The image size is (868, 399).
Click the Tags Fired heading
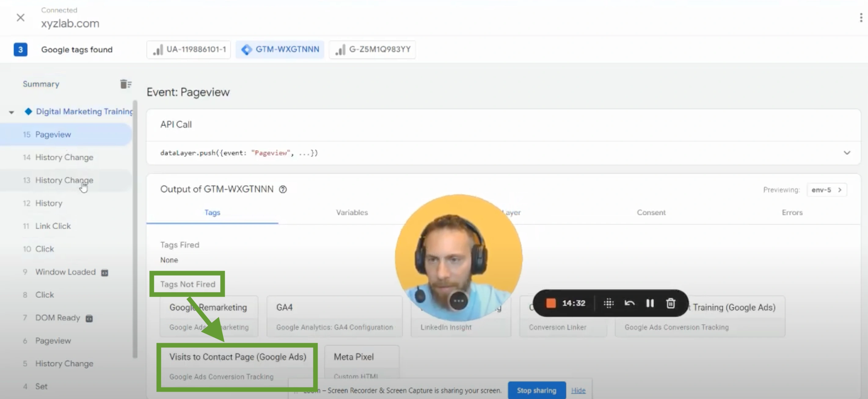pos(180,245)
